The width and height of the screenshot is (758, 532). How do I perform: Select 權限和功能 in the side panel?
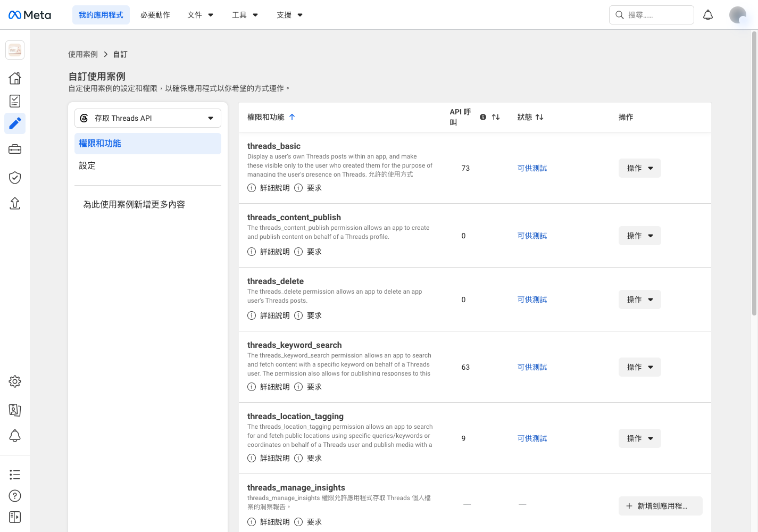148,144
